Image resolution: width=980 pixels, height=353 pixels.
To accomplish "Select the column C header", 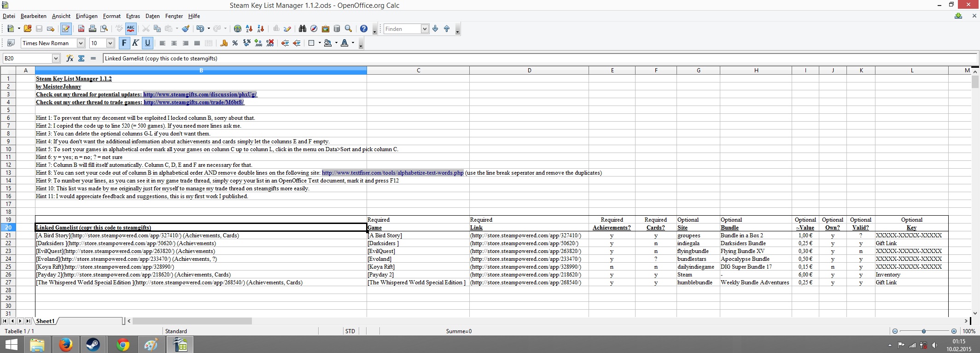I will [x=418, y=71].
